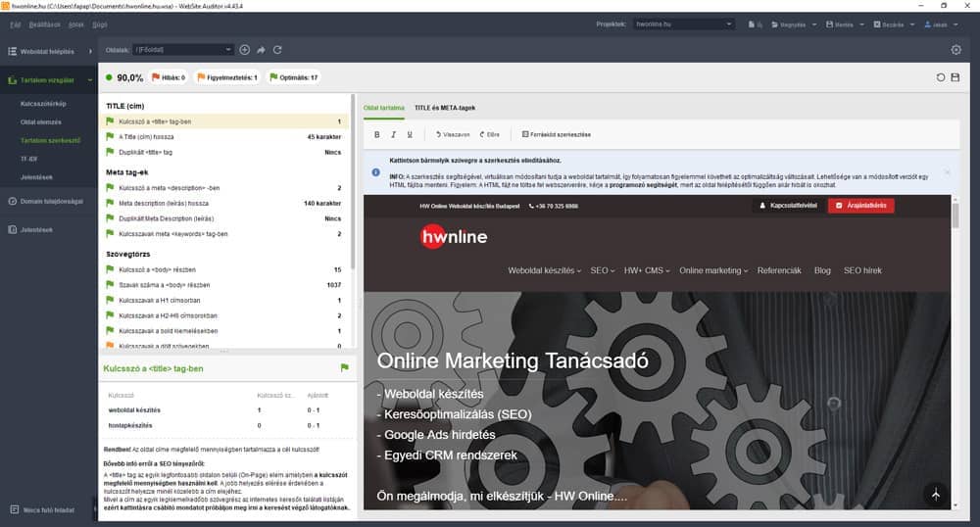The image size is (980, 527).
Task: Expand the user account dropdown arrow
Action: point(955,24)
